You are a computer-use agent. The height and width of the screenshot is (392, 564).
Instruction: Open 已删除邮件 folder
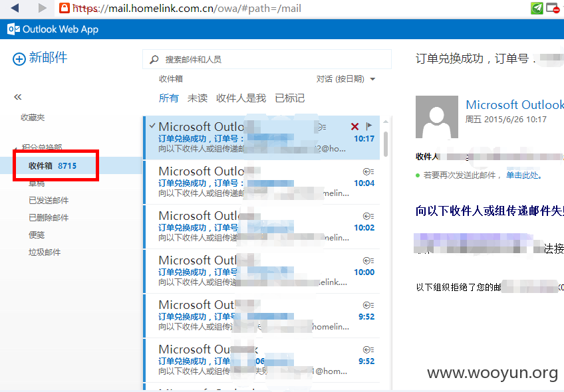click(49, 218)
